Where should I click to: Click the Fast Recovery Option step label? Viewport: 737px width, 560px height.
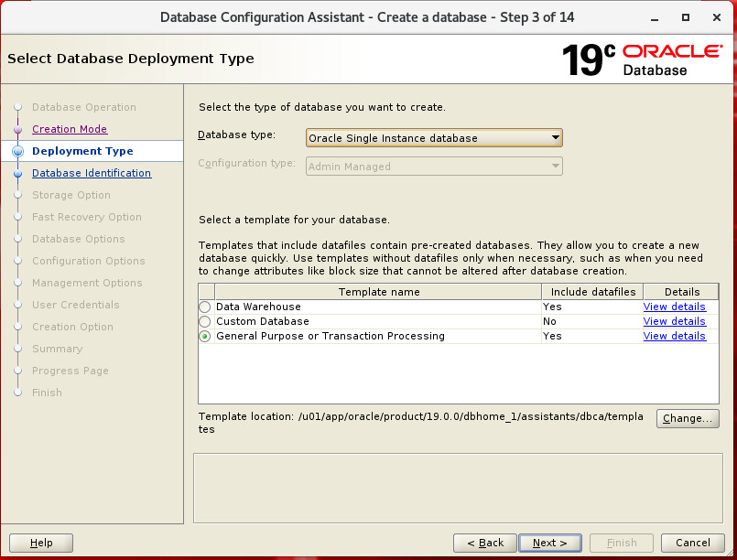pos(87,217)
